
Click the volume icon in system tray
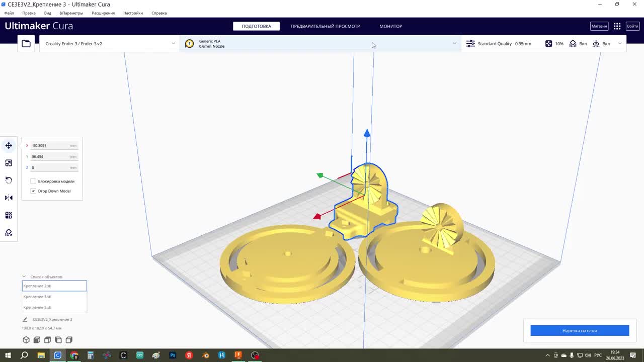click(588, 355)
